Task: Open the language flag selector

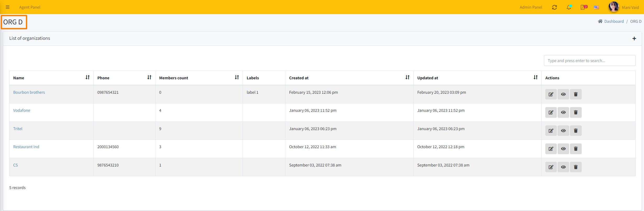Action: pos(596,7)
